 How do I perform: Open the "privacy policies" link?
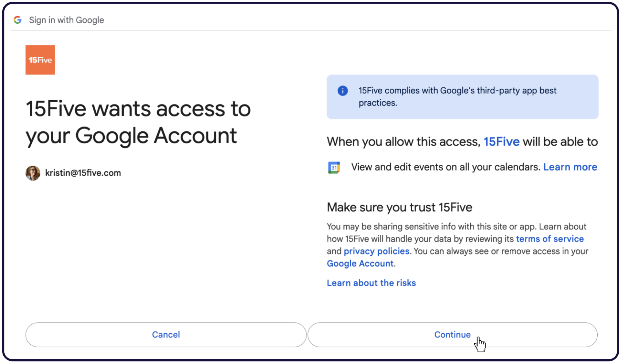(376, 251)
